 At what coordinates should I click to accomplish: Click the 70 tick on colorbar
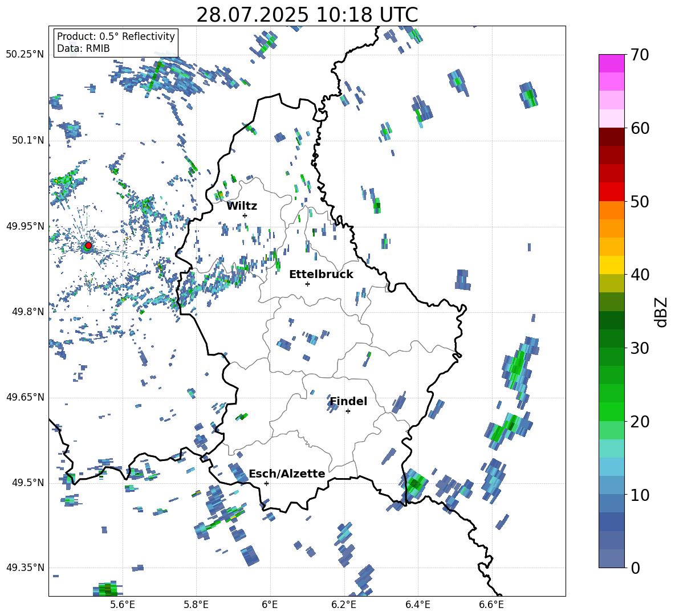(x=640, y=55)
